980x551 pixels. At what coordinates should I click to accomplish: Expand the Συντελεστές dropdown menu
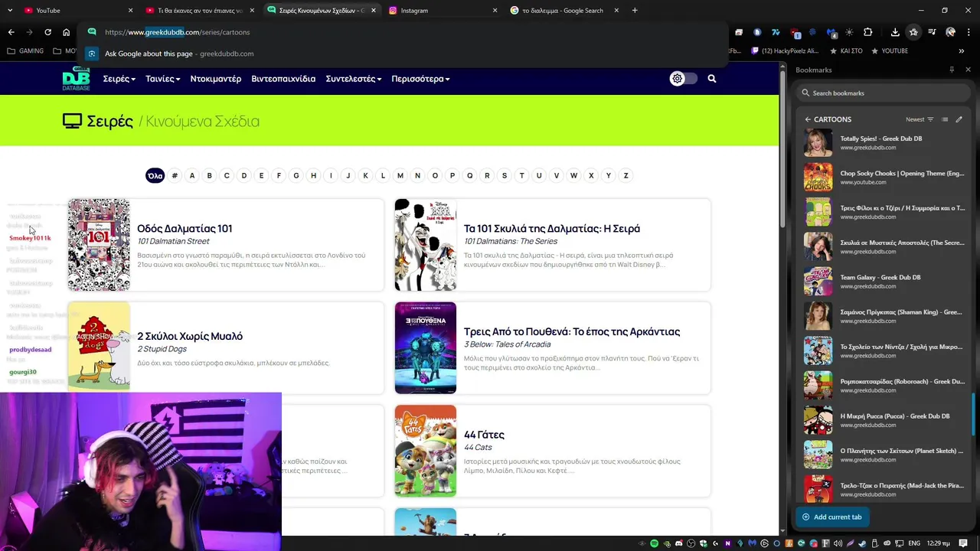pyautogui.click(x=354, y=79)
